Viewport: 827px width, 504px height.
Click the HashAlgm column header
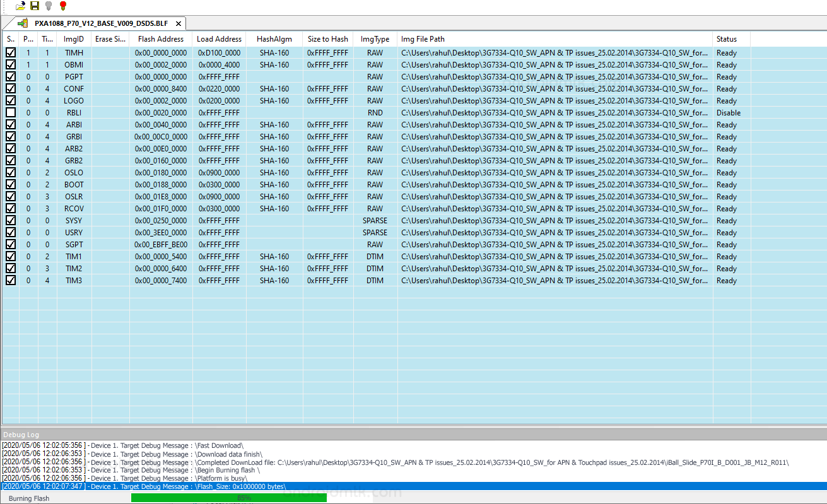click(274, 39)
